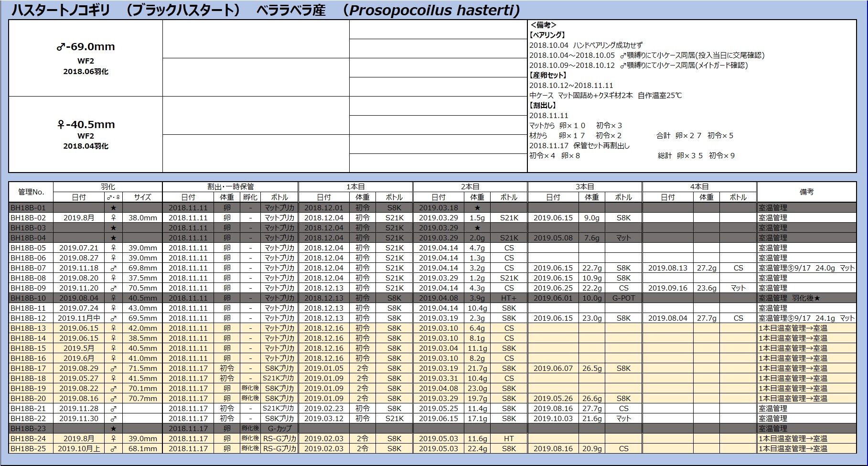Select the 26.5g weight cell
This screenshot has height=466, width=868.
592,368
